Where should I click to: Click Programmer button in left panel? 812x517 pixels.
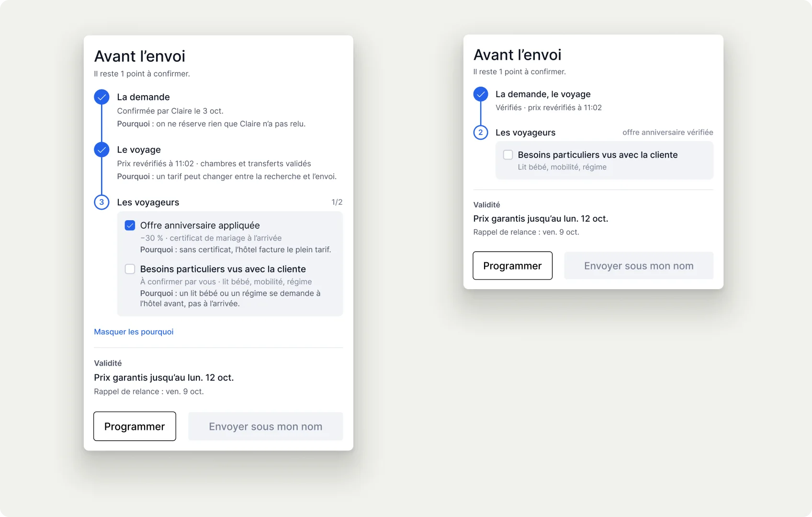135,426
